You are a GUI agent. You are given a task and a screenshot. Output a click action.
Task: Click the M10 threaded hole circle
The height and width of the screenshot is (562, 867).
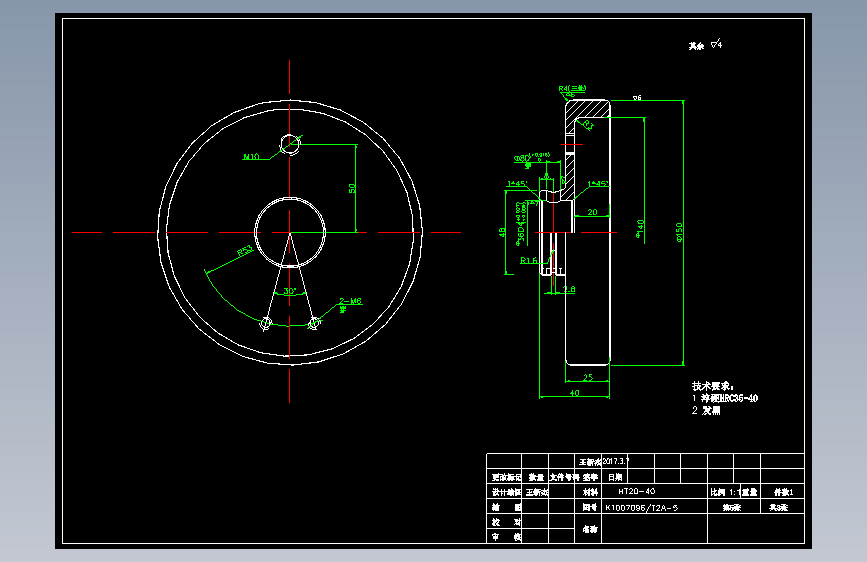click(x=290, y=145)
